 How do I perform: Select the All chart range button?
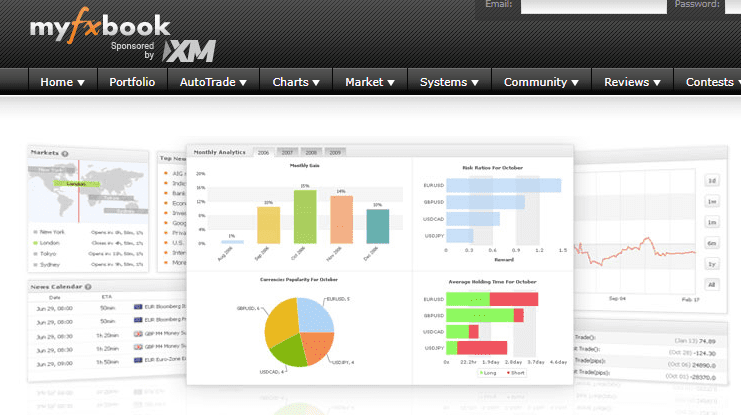(712, 285)
